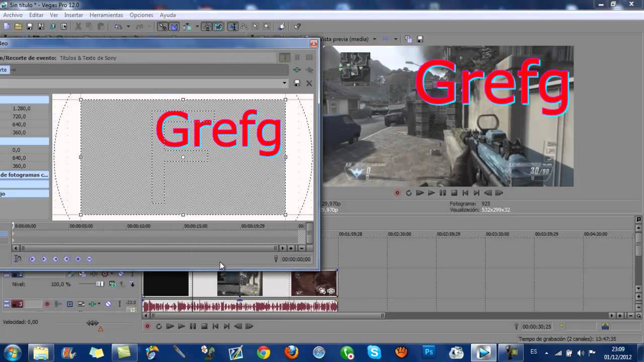
Task: Open the Opciones menu
Action: tap(141, 15)
